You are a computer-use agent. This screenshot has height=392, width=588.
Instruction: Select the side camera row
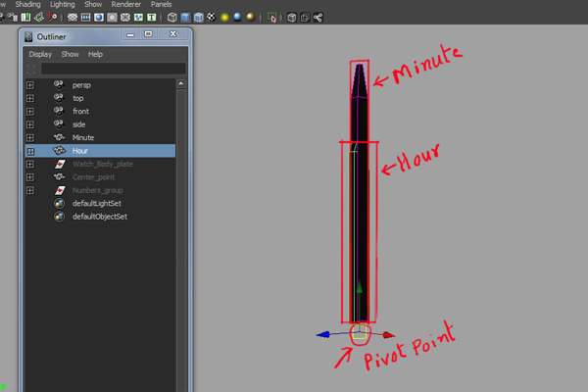100,124
